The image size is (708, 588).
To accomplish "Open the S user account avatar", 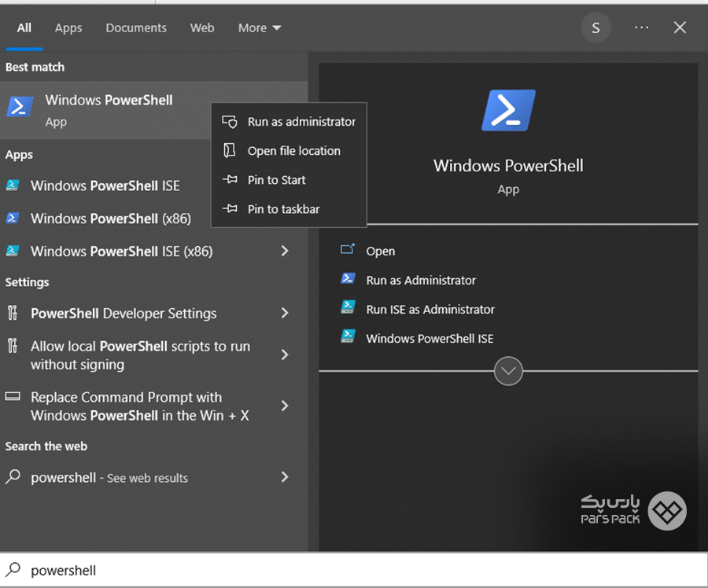I will pyautogui.click(x=596, y=28).
